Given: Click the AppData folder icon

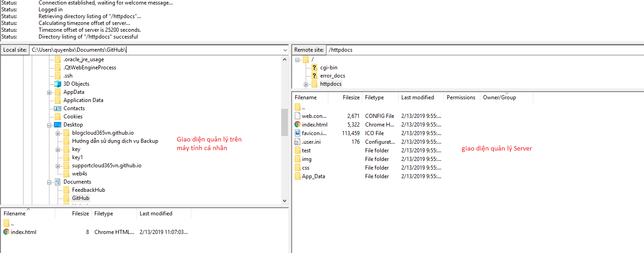Looking at the screenshot, I should (x=58, y=92).
